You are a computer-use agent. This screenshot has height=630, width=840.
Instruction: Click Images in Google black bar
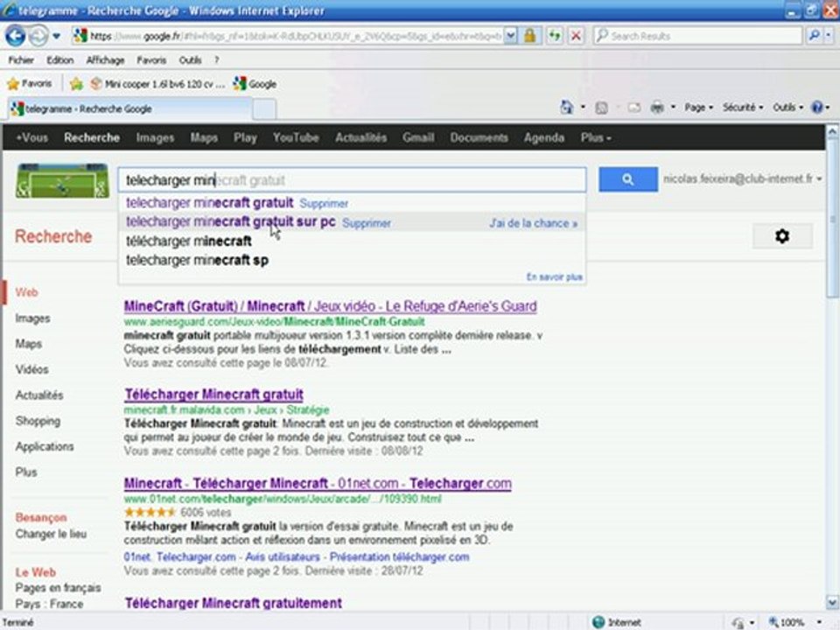point(155,137)
